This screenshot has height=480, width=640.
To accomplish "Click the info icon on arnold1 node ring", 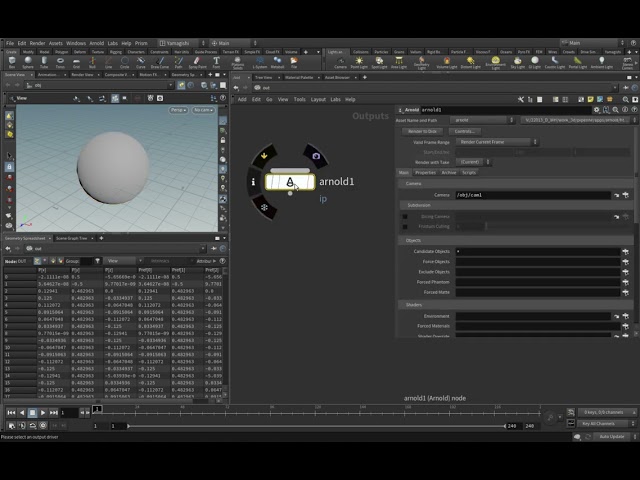I will click(253, 182).
